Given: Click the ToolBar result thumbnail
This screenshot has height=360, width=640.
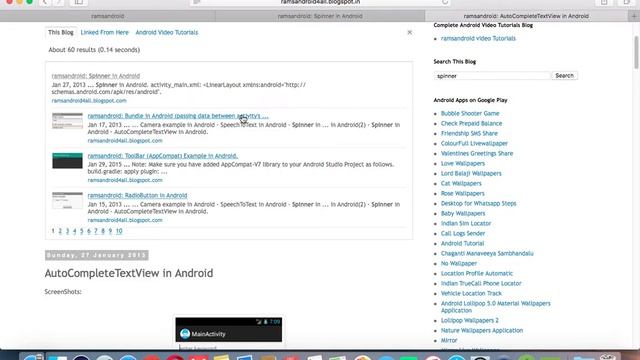Looking at the screenshot, I should pyautogui.click(x=67, y=161).
